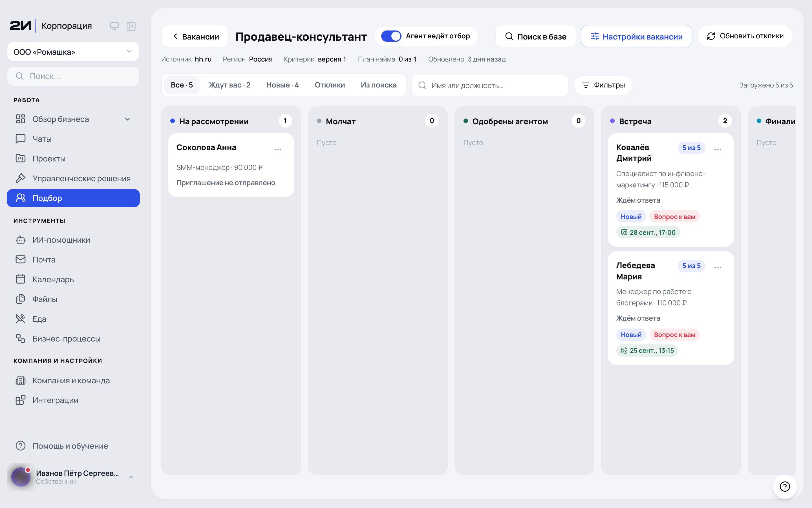Open more options for Лебедева Мария card

pyautogui.click(x=718, y=268)
